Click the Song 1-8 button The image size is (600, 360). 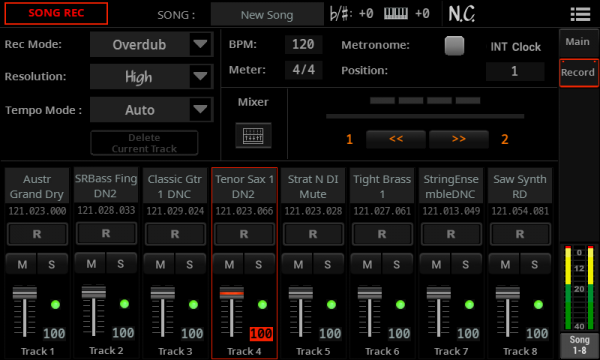pyautogui.click(x=579, y=345)
